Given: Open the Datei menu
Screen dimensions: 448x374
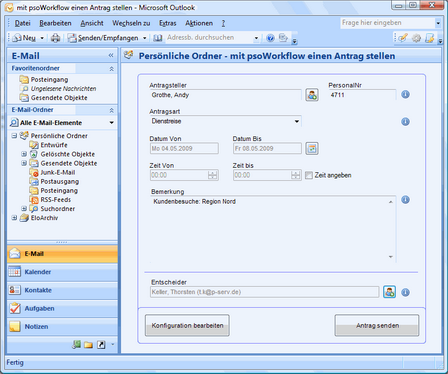Looking at the screenshot, I should tap(22, 23).
